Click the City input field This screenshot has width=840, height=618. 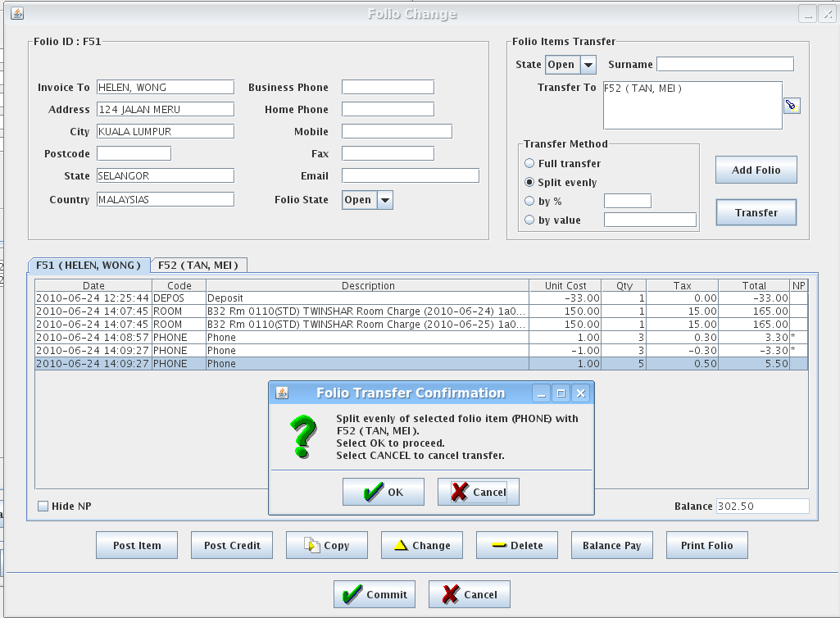(x=166, y=131)
